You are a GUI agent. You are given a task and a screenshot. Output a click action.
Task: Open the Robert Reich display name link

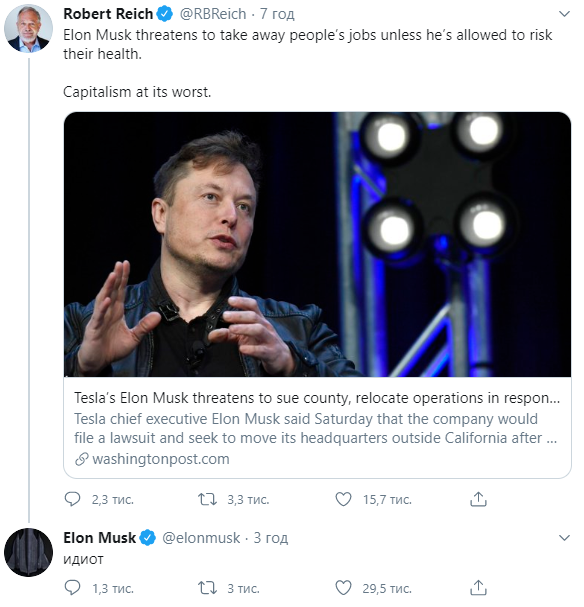[108, 14]
